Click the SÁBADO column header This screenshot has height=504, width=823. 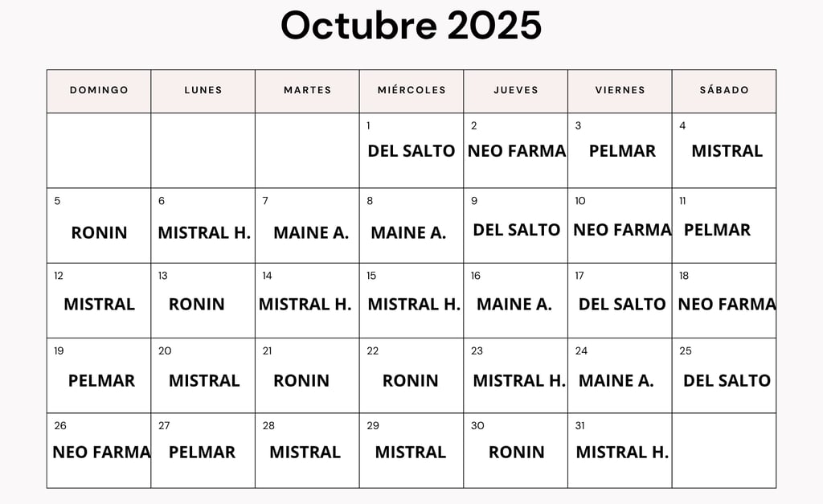coord(724,90)
